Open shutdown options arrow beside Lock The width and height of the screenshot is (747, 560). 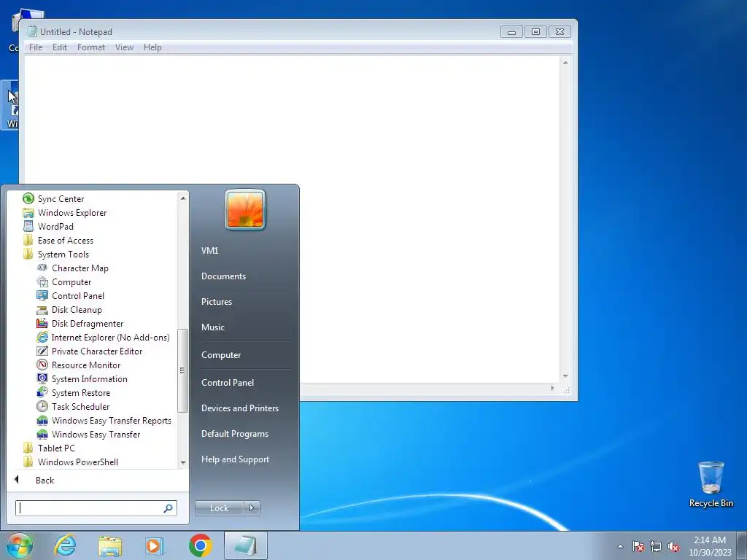click(252, 508)
